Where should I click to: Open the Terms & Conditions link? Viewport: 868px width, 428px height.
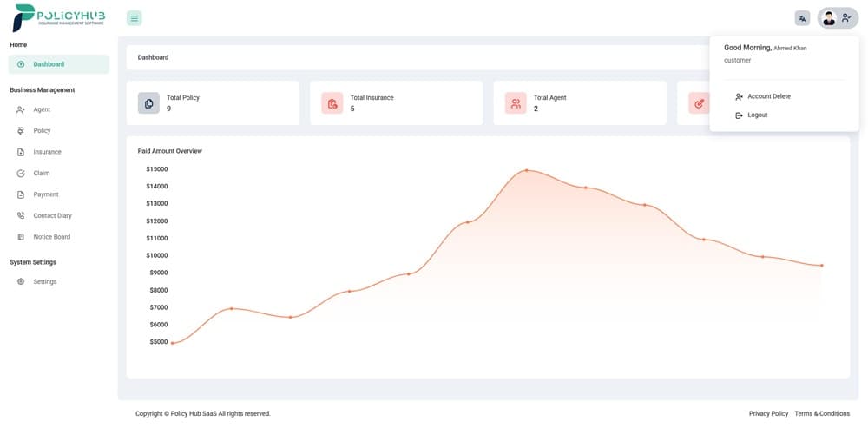pyautogui.click(x=822, y=413)
